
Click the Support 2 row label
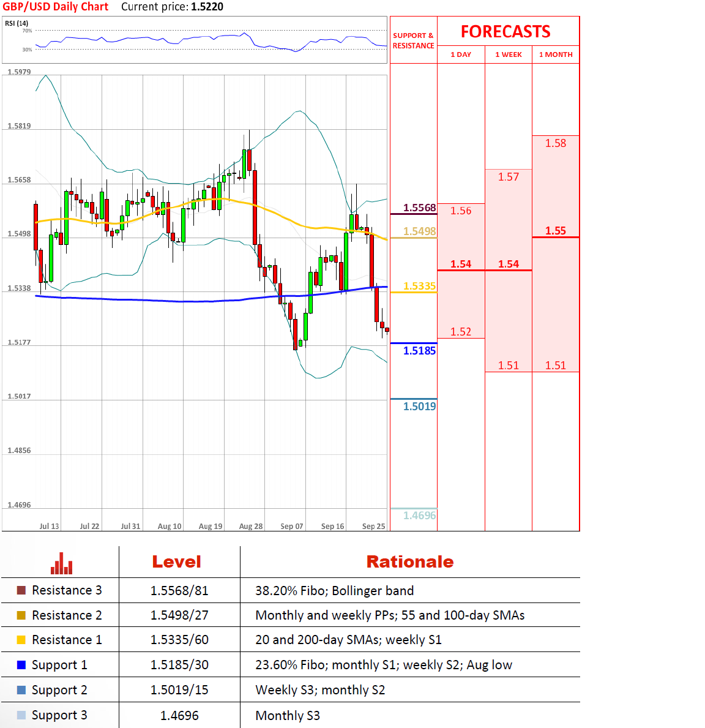pos(59,691)
